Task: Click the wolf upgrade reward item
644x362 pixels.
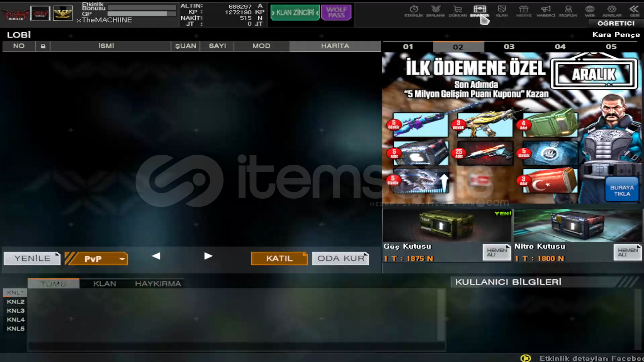Action: (420, 180)
